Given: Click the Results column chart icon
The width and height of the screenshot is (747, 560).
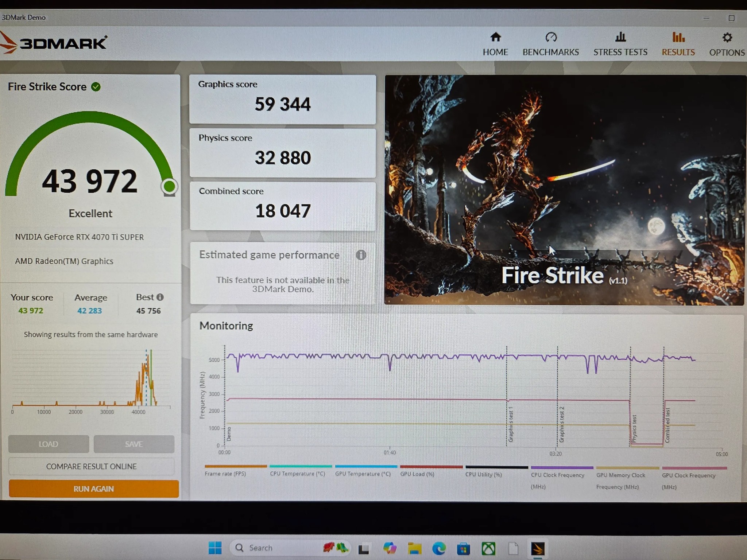Looking at the screenshot, I should coord(678,36).
